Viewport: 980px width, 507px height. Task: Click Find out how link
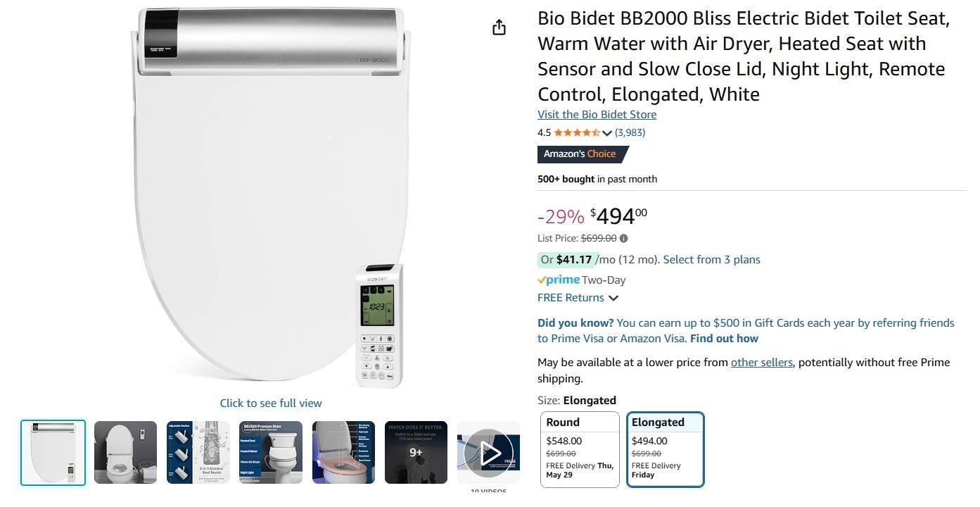pos(724,339)
